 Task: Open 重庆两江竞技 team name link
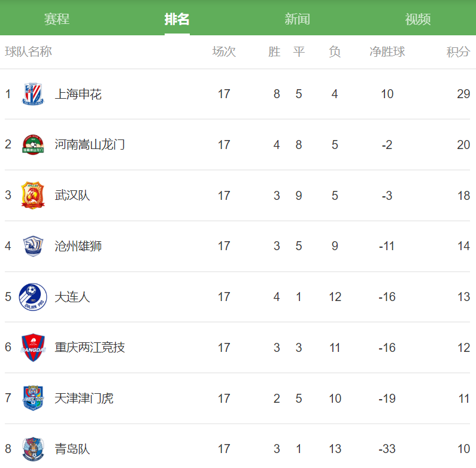point(90,348)
